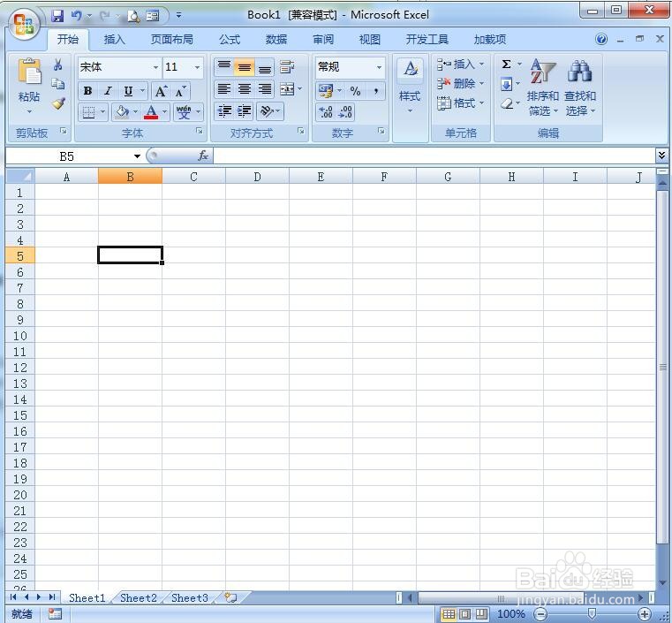Screen dimensions: 672x623
Task: Set bottom vertical alignment
Action: pos(264,67)
